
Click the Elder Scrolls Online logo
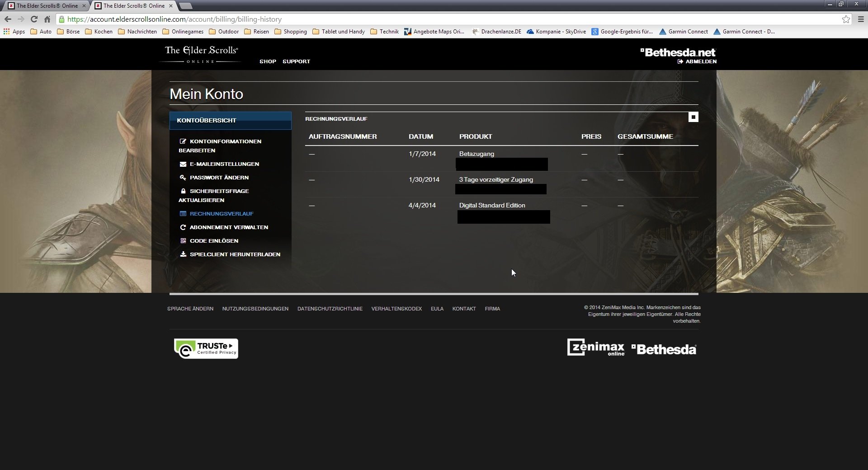(201, 54)
